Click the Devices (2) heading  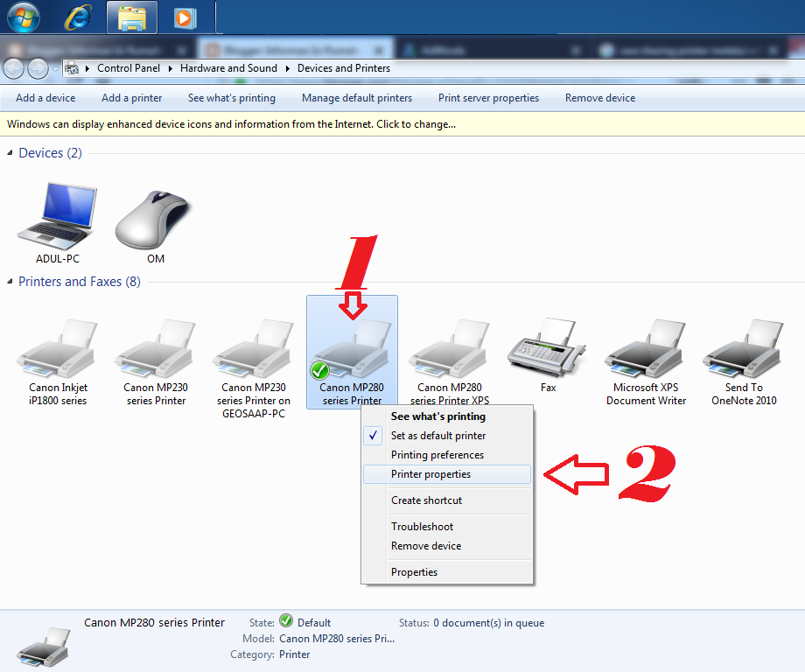point(51,153)
